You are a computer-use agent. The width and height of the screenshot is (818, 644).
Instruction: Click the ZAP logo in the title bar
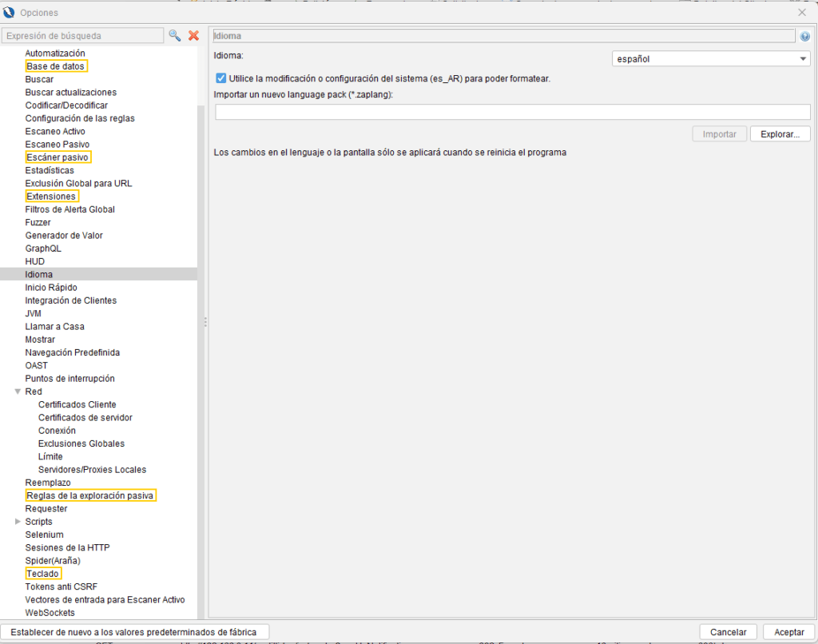coord(10,12)
